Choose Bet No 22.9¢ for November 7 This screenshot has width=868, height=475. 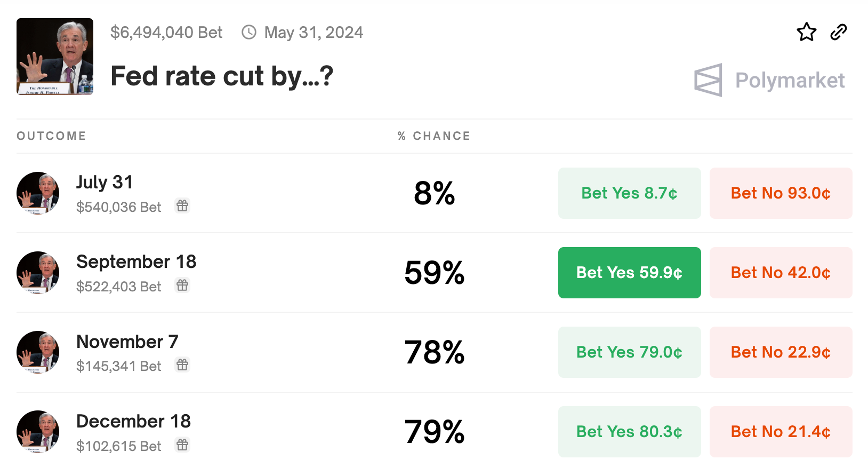tap(781, 352)
